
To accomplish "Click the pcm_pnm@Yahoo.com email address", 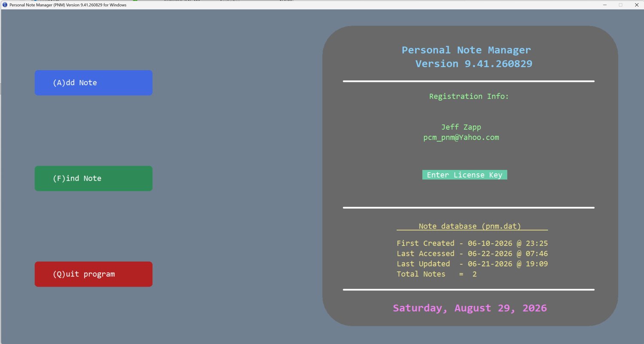I will 461,137.
